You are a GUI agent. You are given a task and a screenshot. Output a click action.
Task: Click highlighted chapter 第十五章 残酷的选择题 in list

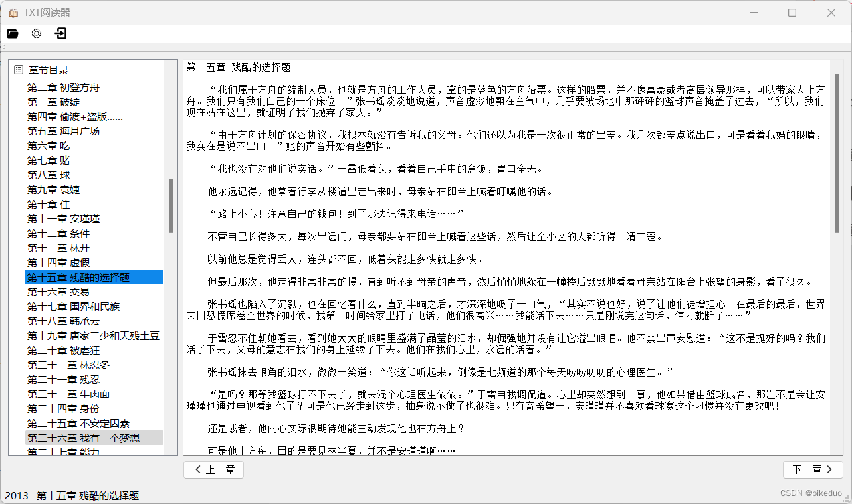click(94, 277)
